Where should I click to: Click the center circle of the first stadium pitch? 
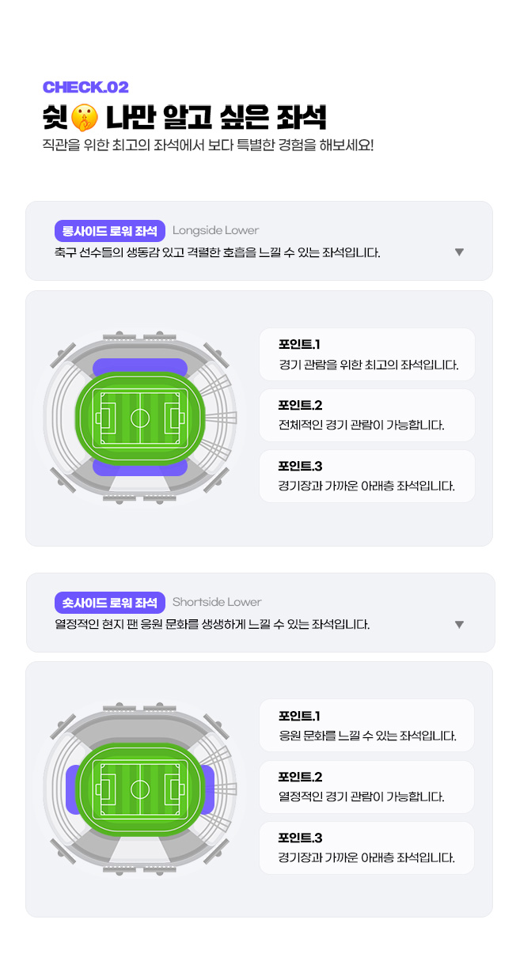coord(140,417)
